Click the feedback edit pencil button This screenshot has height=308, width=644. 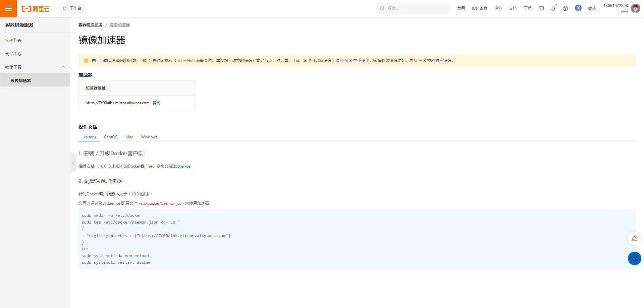point(634,238)
